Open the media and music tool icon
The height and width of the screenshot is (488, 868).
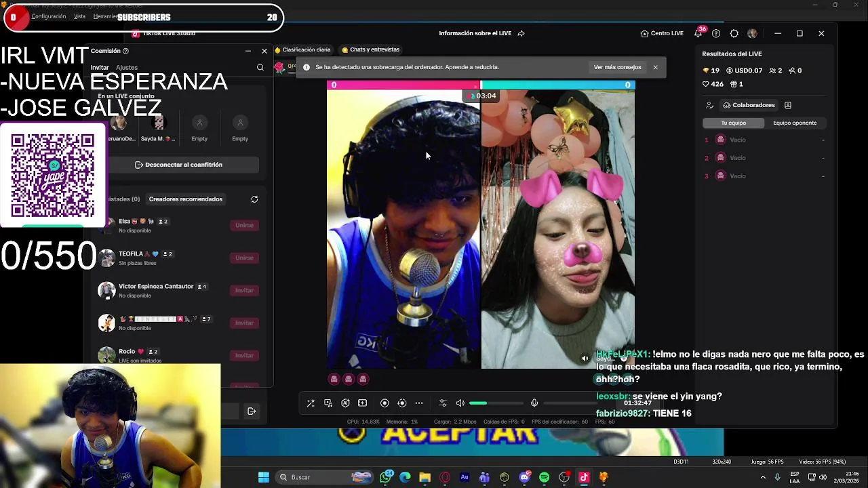click(328, 403)
